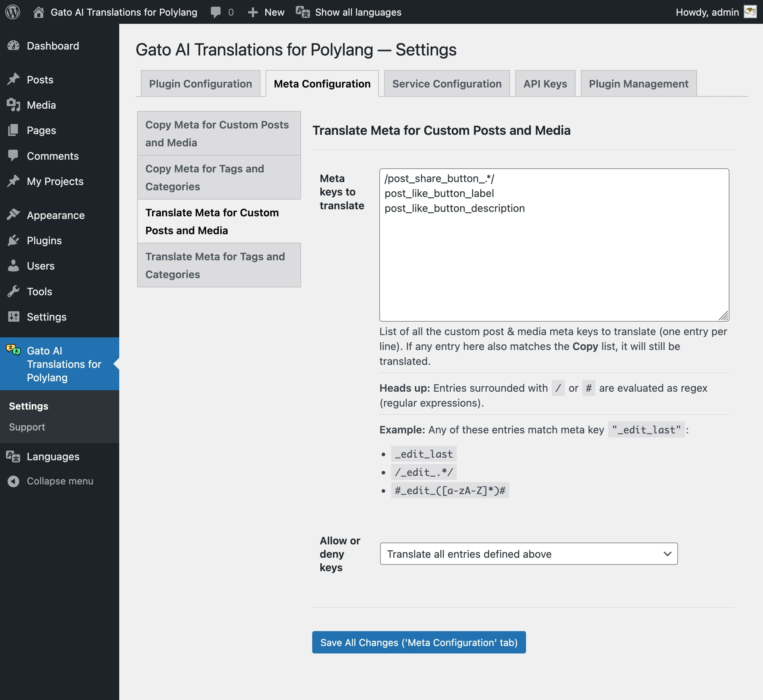
Task: Click Show all languages in admin bar
Action: [358, 12]
